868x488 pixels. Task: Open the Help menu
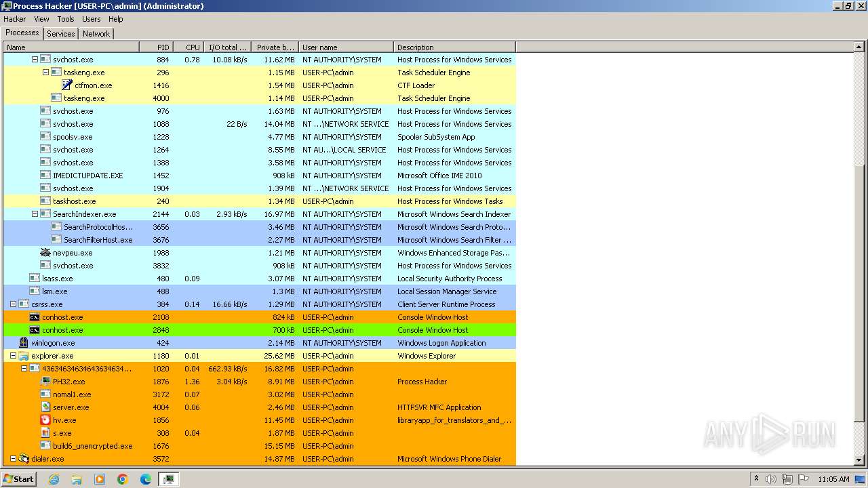coord(116,19)
